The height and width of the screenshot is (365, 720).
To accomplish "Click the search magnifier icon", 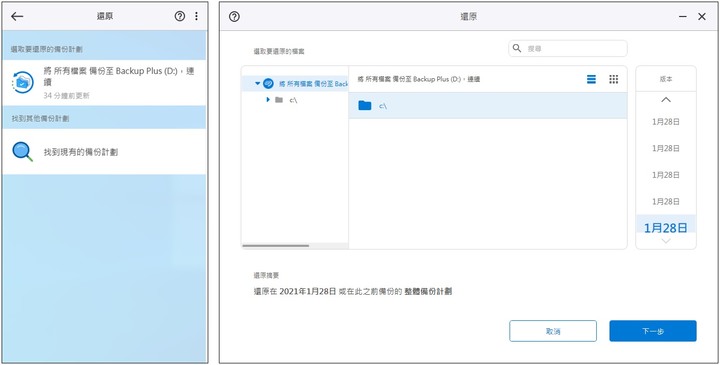I will pyautogui.click(x=517, y=48).
